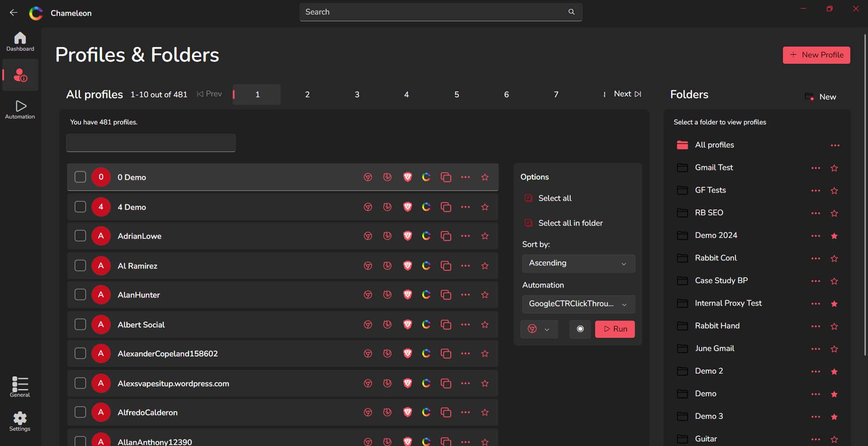Select the AdrianLowe profile checkbox
This screenshot has height=446, width=868.
pos(80,236)
